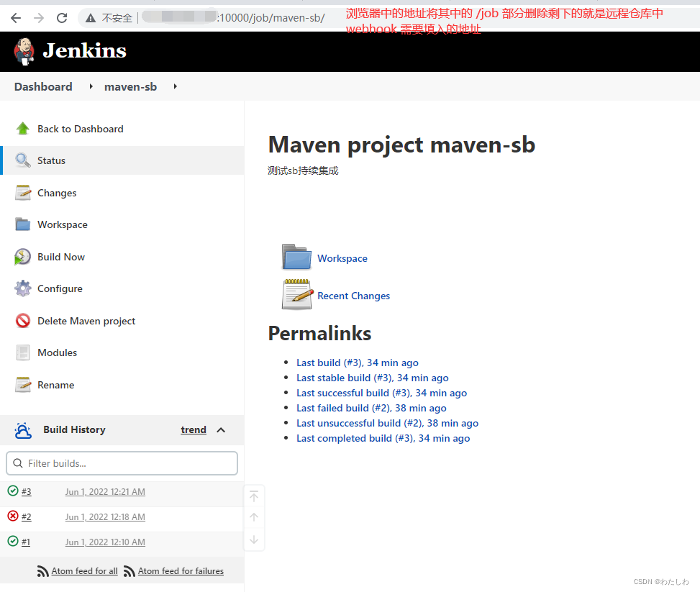Open Last build (#3) permalink

(358, 363)
